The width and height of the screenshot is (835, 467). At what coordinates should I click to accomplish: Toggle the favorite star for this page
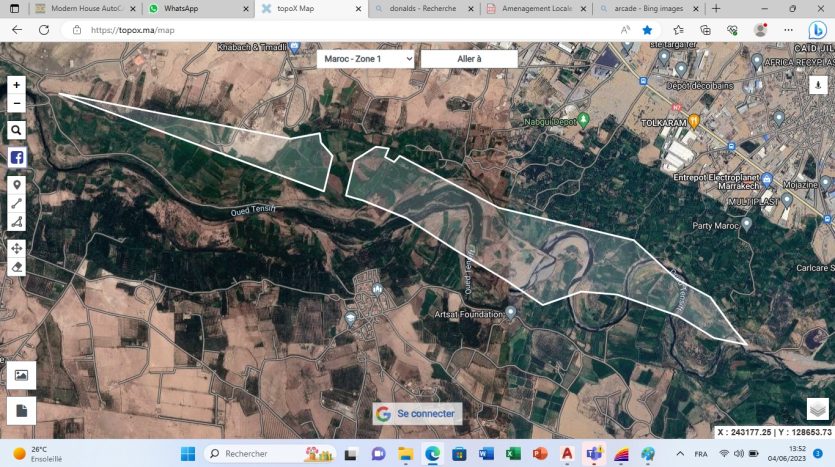(x=647, y=30)
